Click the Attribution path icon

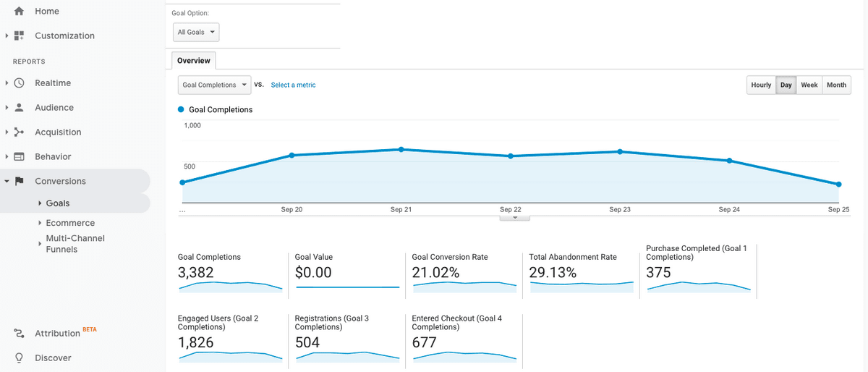pyautogui.click(x=19, y=333)
